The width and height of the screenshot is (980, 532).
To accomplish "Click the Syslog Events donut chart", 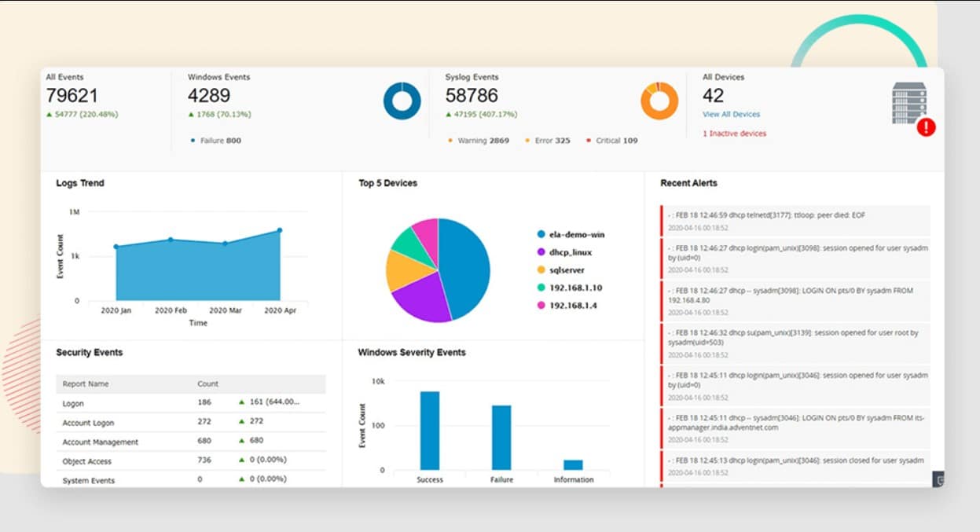I will 659,101.
